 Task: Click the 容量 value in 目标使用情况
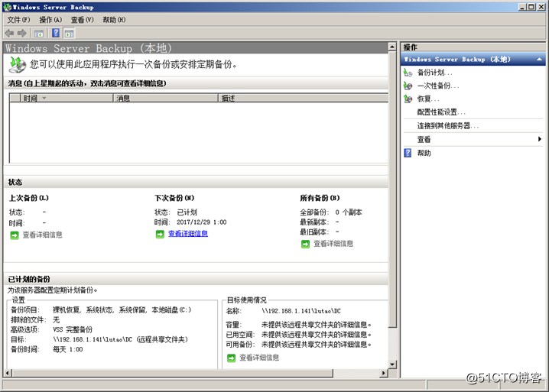[316, 325]
